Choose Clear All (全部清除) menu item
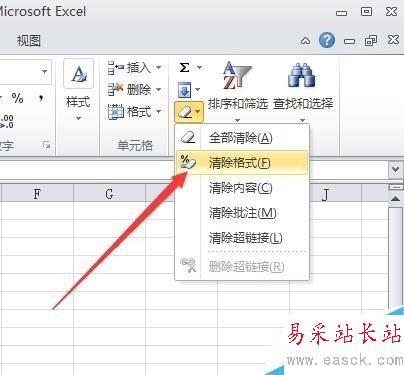This screenshot has width=404, height=375. (x=242, y=138)
